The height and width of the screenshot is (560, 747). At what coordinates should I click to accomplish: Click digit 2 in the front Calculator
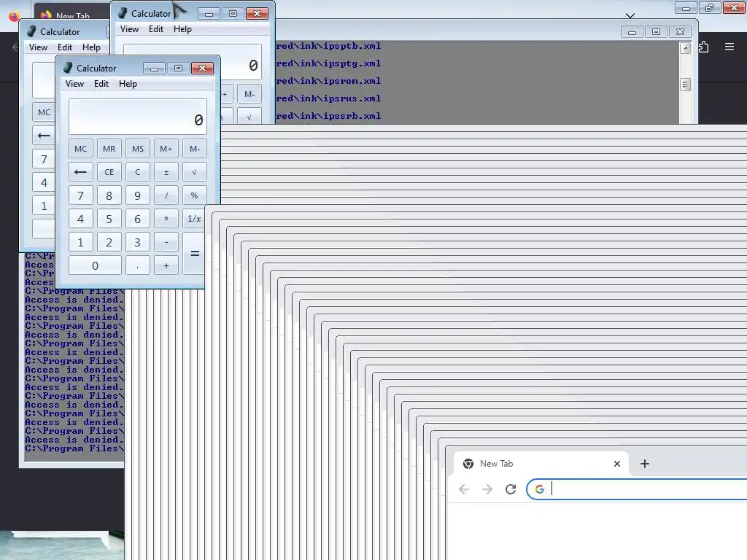coord(109,242)
